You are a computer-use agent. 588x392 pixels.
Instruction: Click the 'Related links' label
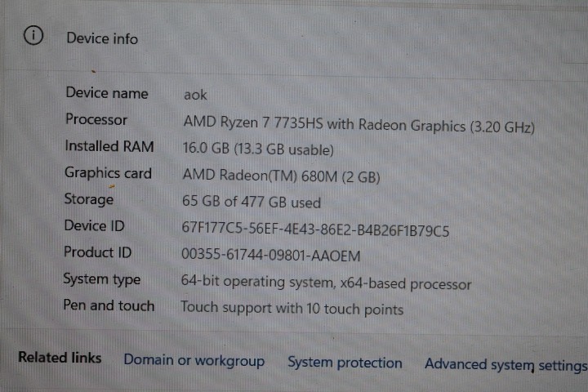tap(60, 358)
